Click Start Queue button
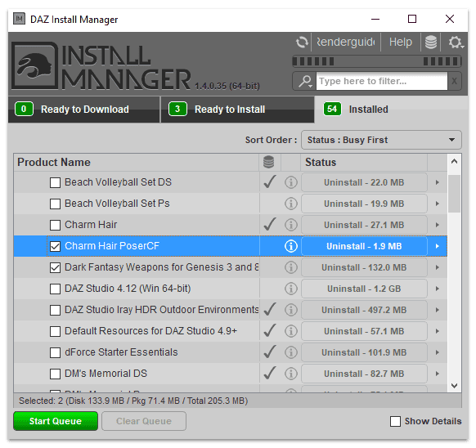This screenshot has height=448, width=476. [x=56, y=421]
